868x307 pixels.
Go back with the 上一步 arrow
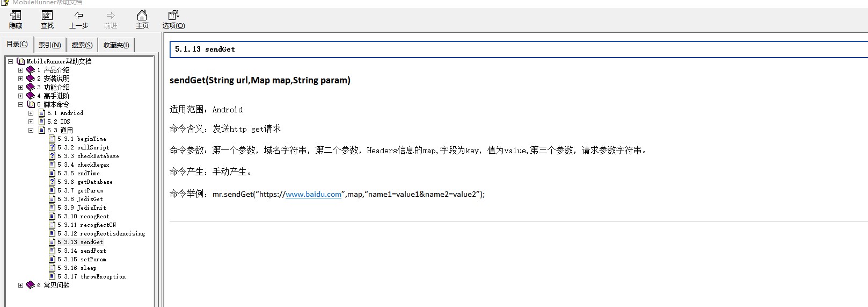[79, 15]
